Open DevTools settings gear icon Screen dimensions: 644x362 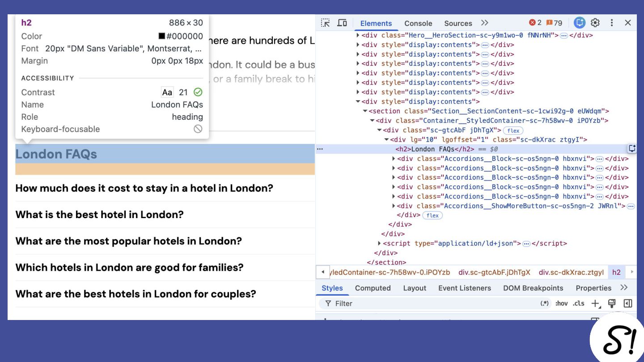(x=595, y=23)
